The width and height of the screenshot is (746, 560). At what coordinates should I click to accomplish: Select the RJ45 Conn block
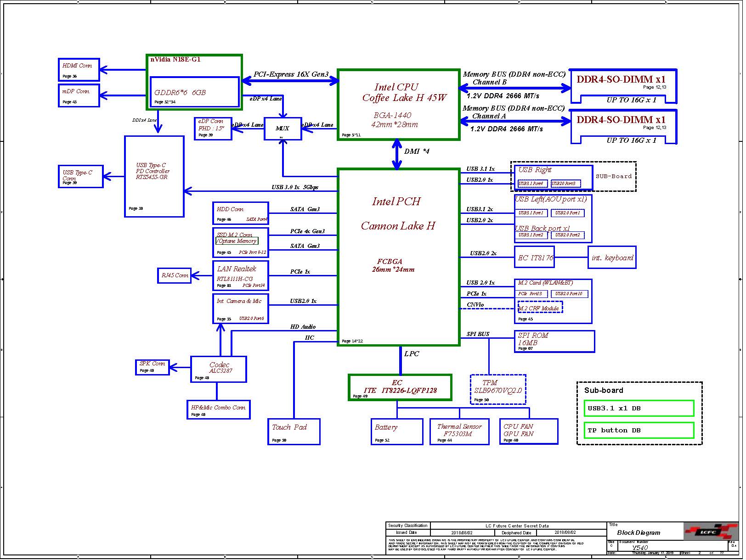pyautogui.click(x=175, y=275)
